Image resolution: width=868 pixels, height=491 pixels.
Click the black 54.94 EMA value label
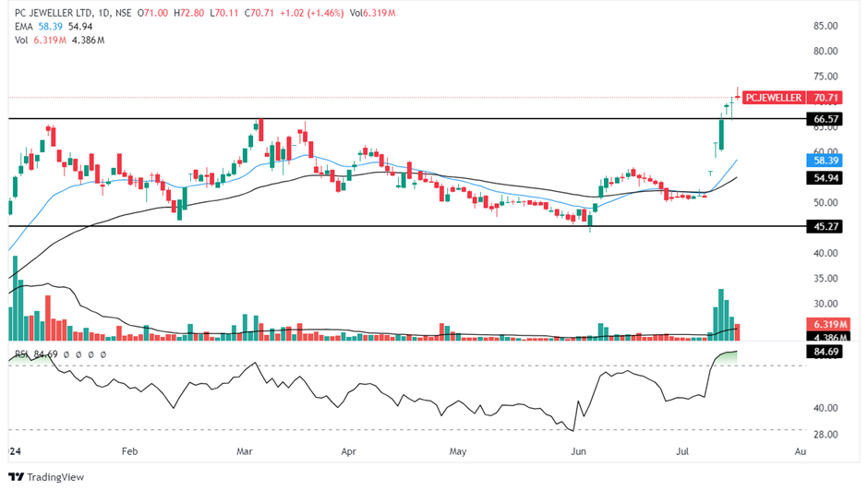tap(826, 177)
